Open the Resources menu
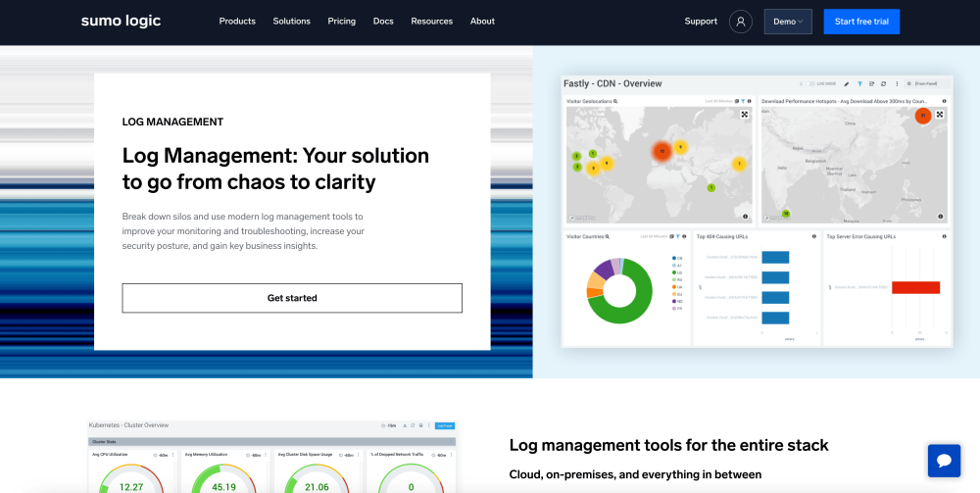Screen dimensions: 980x493 pos(431,22)
